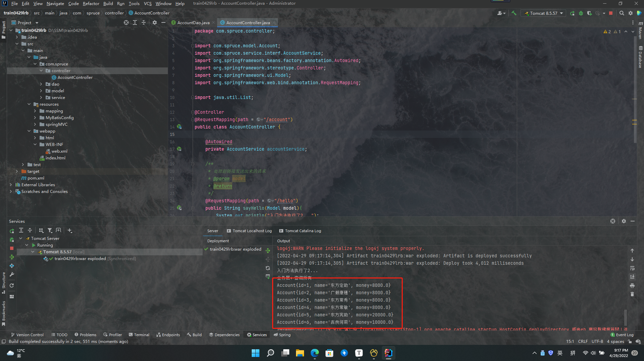The height and width of the screenshot is (361, 644).
Task: Click the output console vertical scrollbar thumb
Action: (x=626, y=317)
